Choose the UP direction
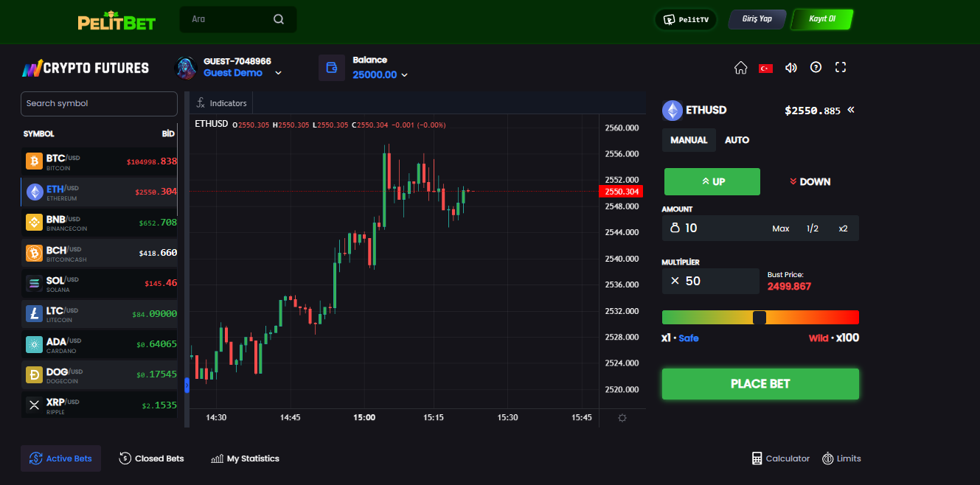This screenshot has height=485, width=980. pos(712,181)
